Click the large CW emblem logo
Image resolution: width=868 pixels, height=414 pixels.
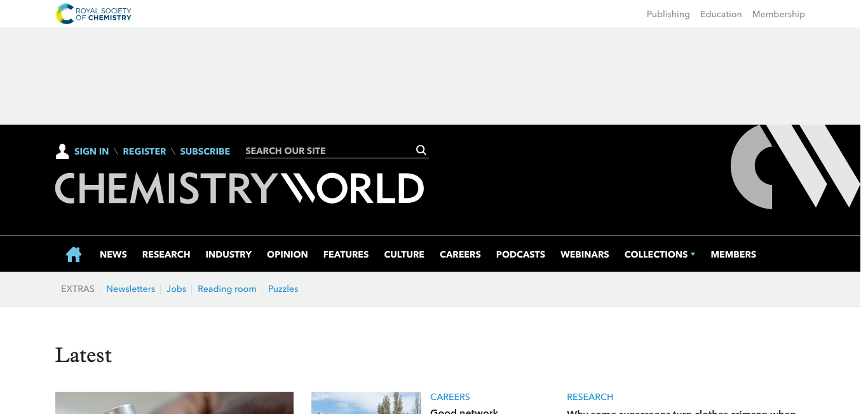click(x=796, y=167)
